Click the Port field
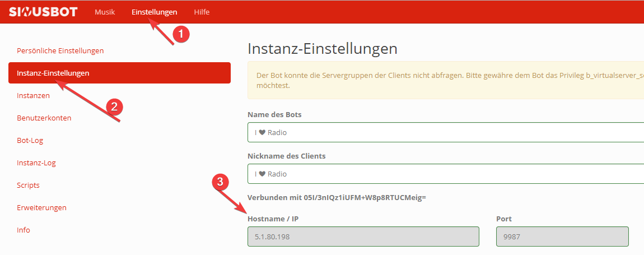 coord(562,237)
